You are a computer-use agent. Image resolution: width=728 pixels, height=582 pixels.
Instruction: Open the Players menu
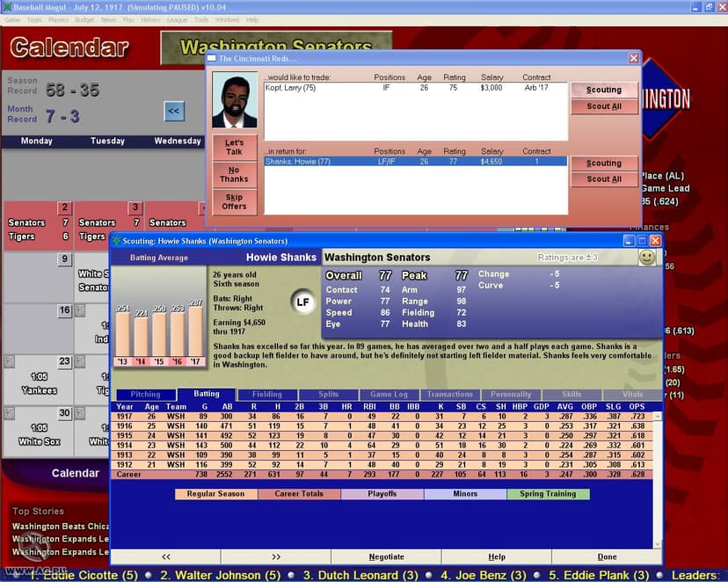(58, 19)
